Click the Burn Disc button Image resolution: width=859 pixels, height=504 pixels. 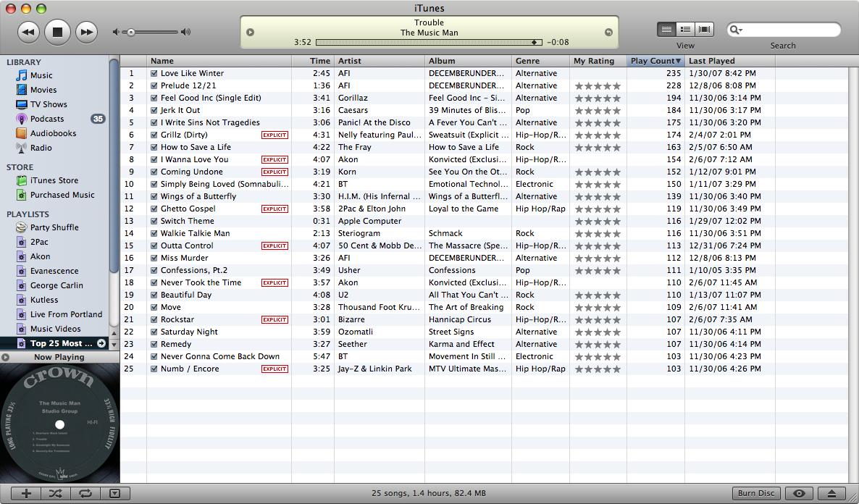(x=756, y=494)
